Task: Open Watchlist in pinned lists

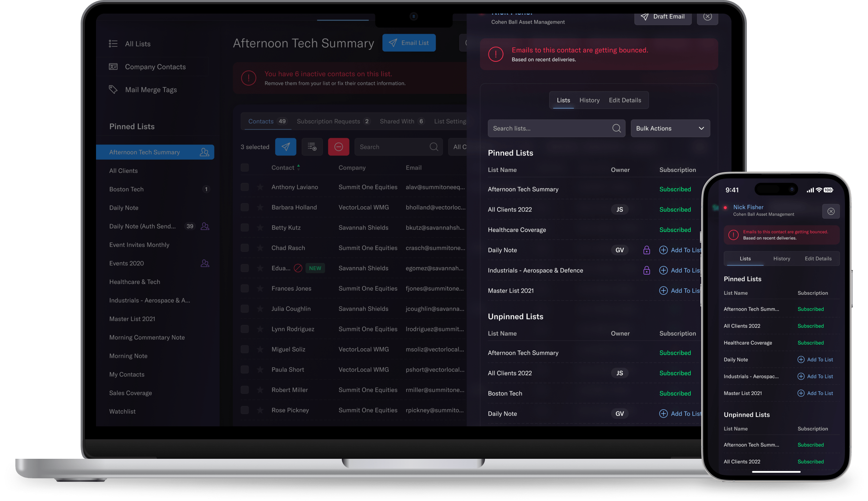Action: tap(122, 411)
